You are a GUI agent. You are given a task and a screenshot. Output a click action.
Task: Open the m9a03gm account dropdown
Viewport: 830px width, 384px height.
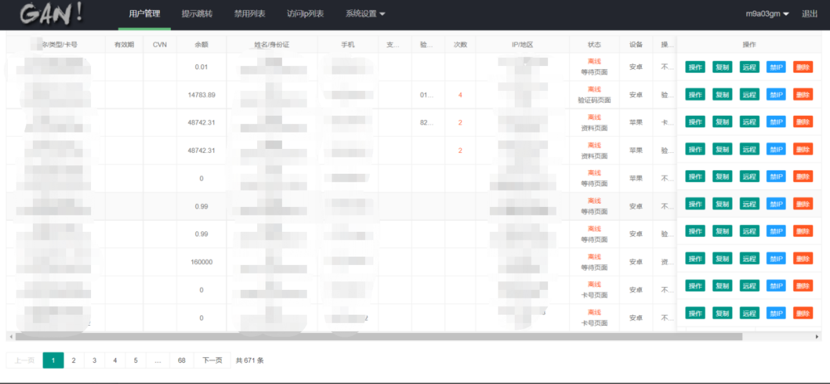tap(767, 14)
